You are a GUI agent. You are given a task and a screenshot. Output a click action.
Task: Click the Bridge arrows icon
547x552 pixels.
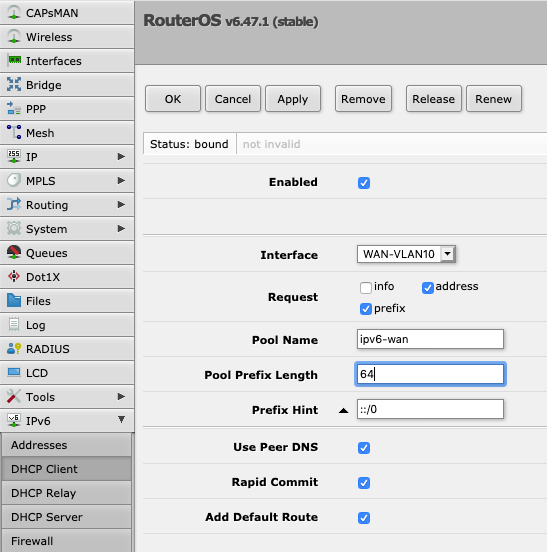tap(14, 84)
